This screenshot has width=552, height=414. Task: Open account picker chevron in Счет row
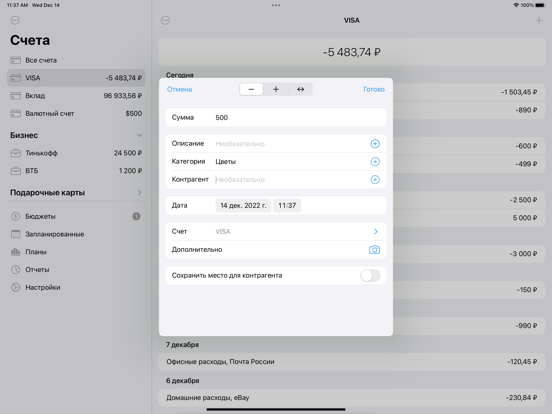(x=376, y=232)
